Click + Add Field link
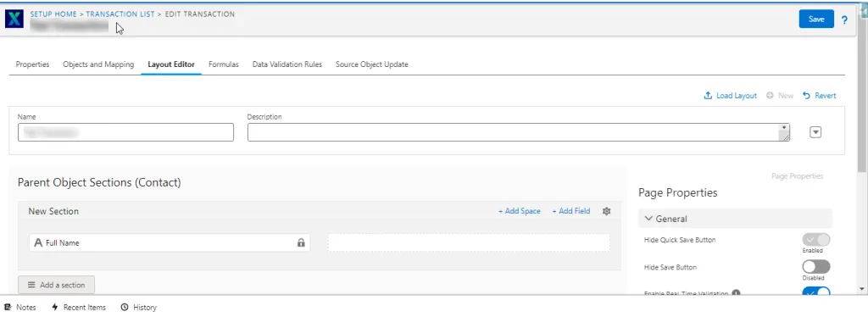 [x=570, y=211]
